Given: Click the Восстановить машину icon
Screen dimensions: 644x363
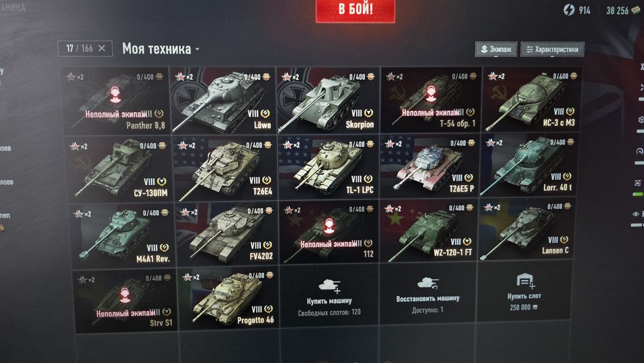Looking at the screenshot, I should point(428,283).
